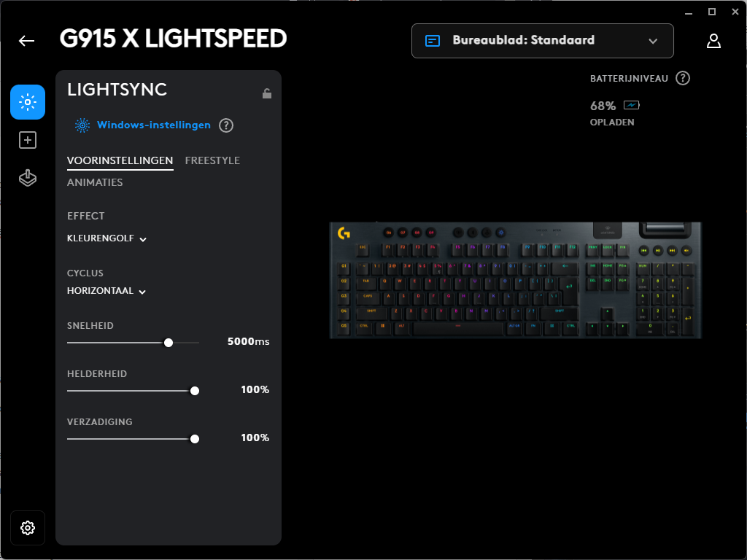Click the CYCLUS label
The width and height of the screenshot is (747, 560).
[x=85, y=273]
